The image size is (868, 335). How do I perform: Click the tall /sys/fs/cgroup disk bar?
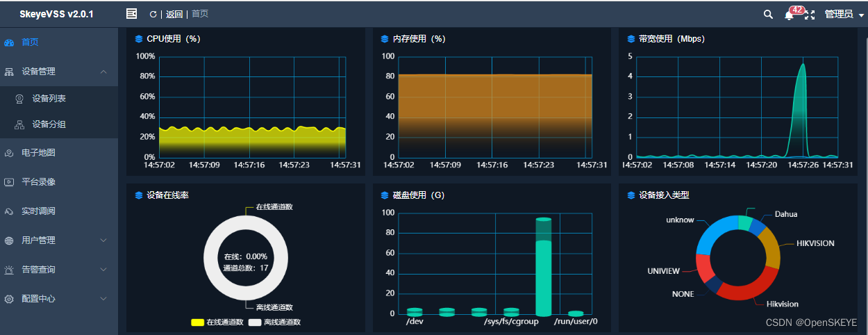pos(544,267)
